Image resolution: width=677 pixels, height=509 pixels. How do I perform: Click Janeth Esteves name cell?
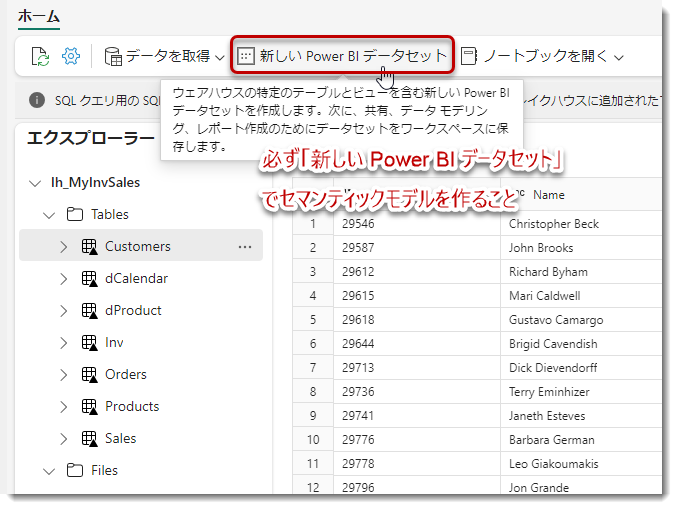(581, 415)
